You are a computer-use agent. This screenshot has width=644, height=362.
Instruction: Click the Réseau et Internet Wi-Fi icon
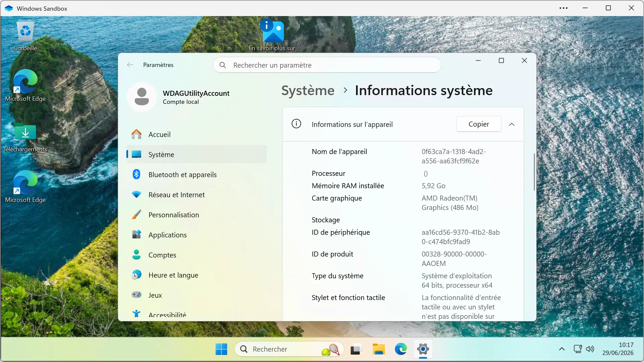pyautogui.click(x=136, y=195)
